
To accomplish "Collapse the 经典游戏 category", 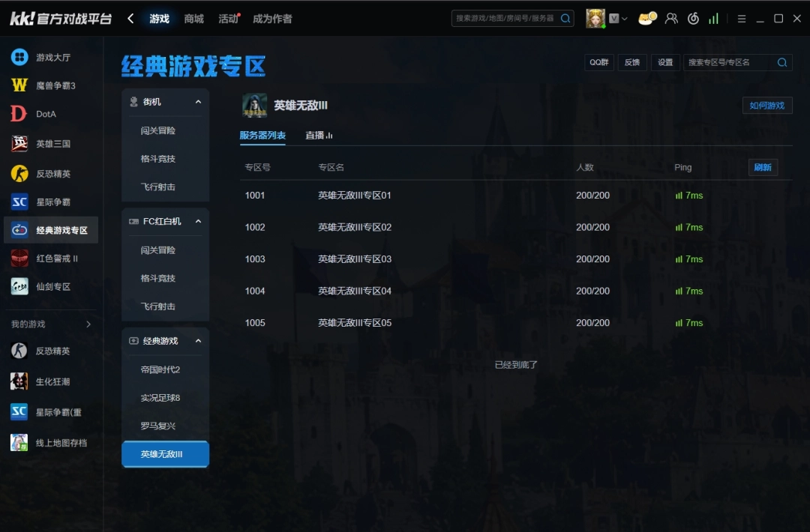I will [x=198, y=341].
